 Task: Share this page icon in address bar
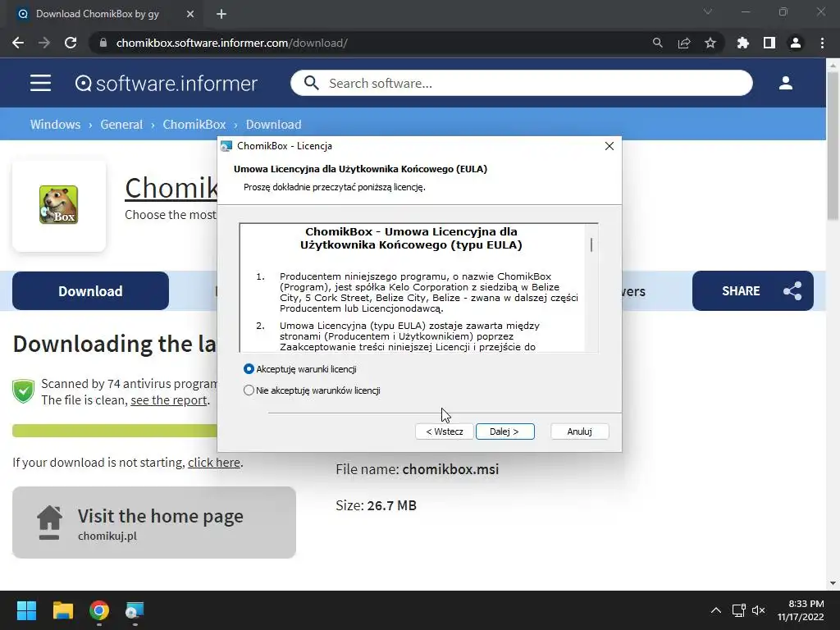click(x=684, y=43)
